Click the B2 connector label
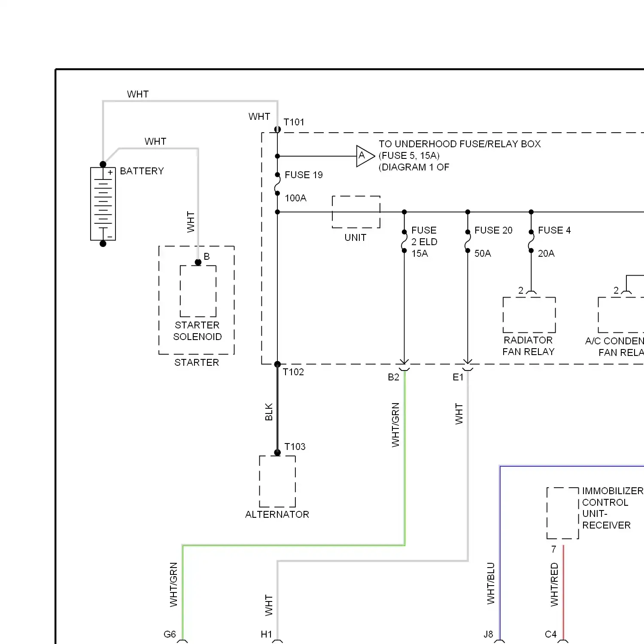This screenshot has width=644, height=644. point(394,377)
